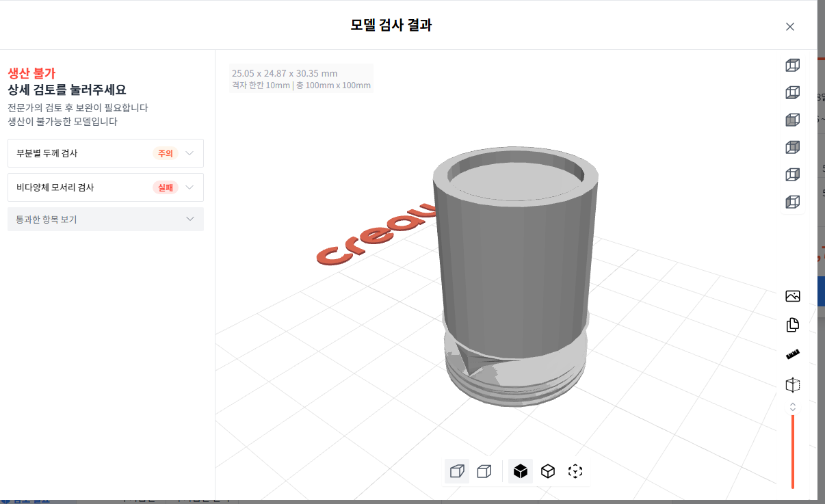This screenshot has width=825, height=504.
Task: Click the model dimensions 25.05 x 24.87 x 30.35 mm
Action: (x=285, y=73)
